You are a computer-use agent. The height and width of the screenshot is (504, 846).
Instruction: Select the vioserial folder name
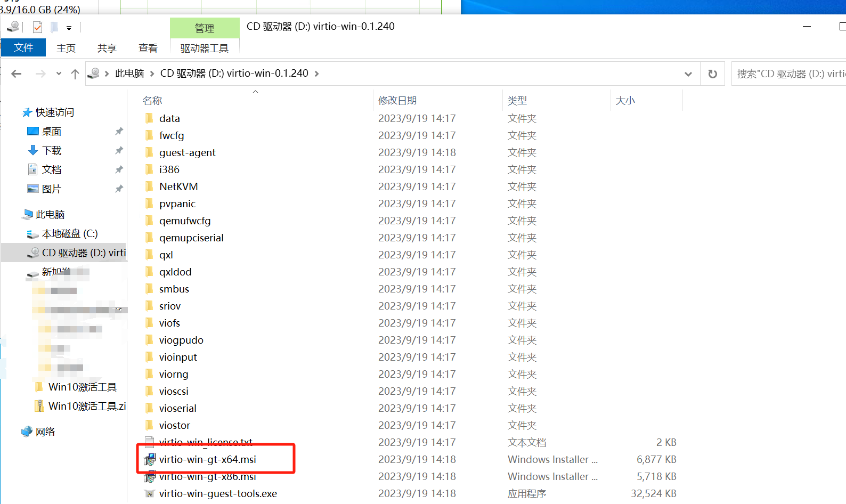pos(178,409)
